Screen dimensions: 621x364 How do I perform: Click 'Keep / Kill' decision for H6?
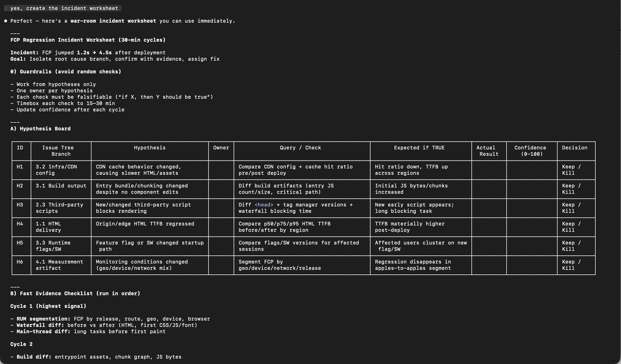571,265
